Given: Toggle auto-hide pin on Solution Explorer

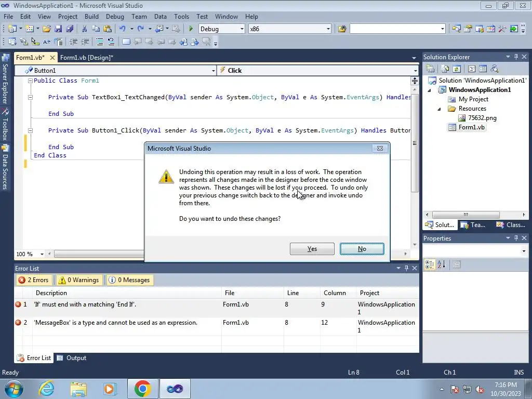Looking at the screenshot, I should [x=516, y=57].
